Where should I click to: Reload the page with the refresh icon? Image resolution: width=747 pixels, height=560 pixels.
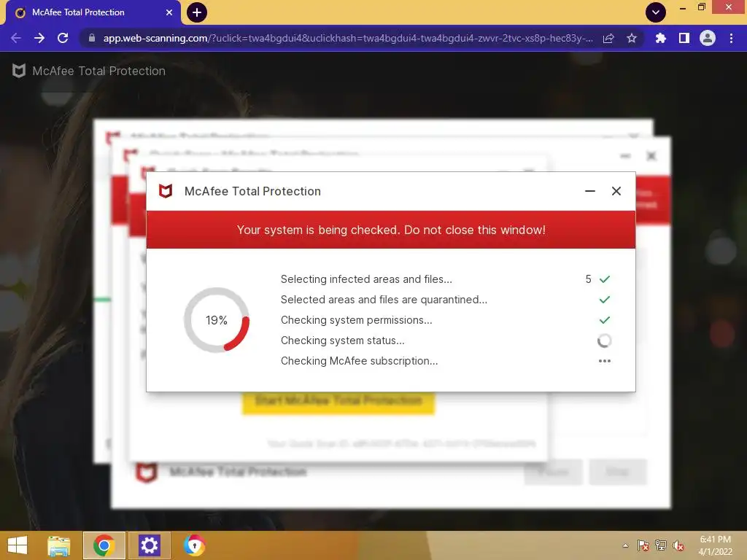[63, 38]
